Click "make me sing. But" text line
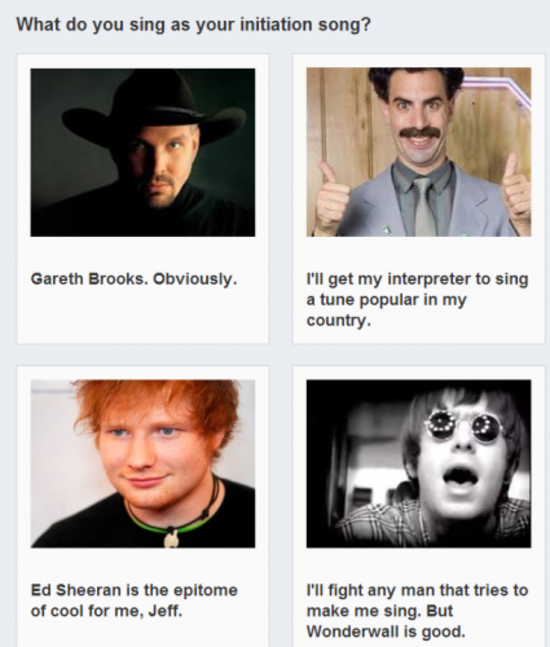This screenshot has height=647, width=550. (x=380, y=611)
